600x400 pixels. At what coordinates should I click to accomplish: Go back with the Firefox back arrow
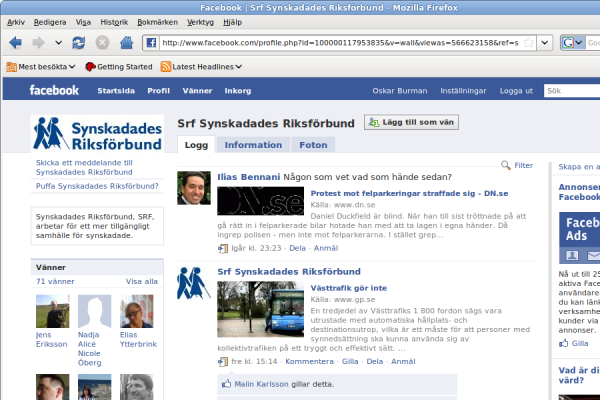pos(15,42)
